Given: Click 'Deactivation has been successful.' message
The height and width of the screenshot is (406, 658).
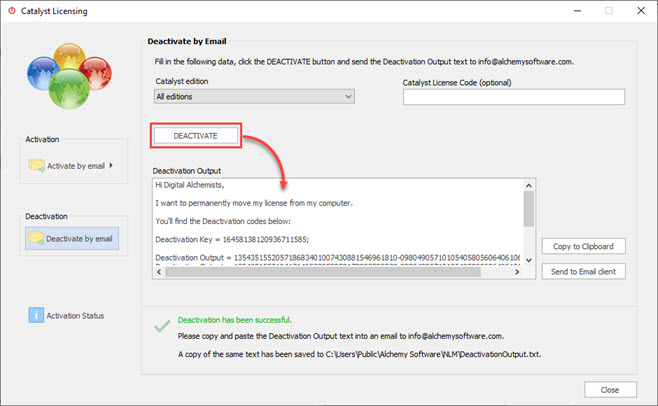Looking at the screenshot, I should point(235,320).
